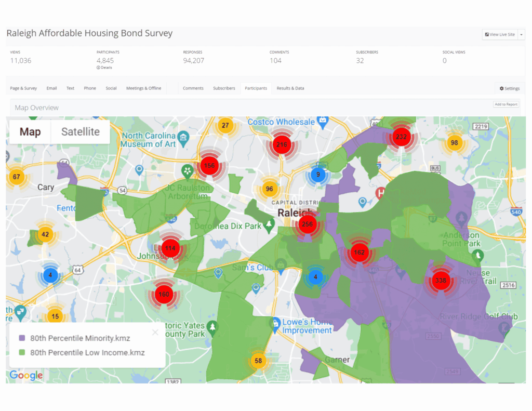The height and width of the screenshot is (411, 532).
Task: Select the blue cluster marker showing 9
Action: (x=317, y=175)
